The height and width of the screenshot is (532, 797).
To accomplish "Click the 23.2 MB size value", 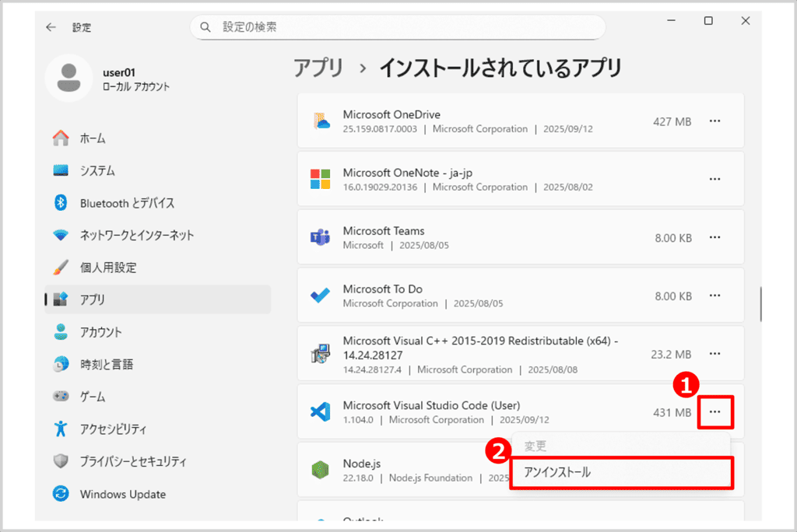I will pyautogui.click(x=671, y=354).
